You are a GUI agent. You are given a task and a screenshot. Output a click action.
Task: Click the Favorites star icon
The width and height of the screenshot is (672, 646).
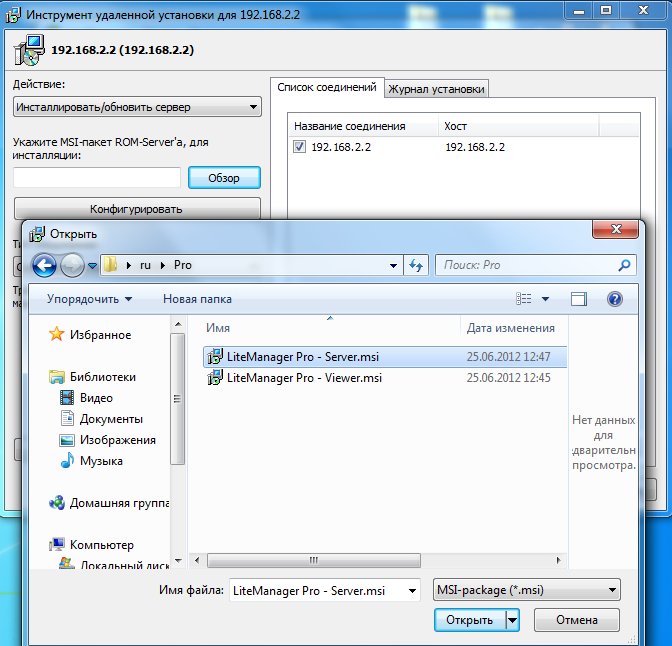57,334
